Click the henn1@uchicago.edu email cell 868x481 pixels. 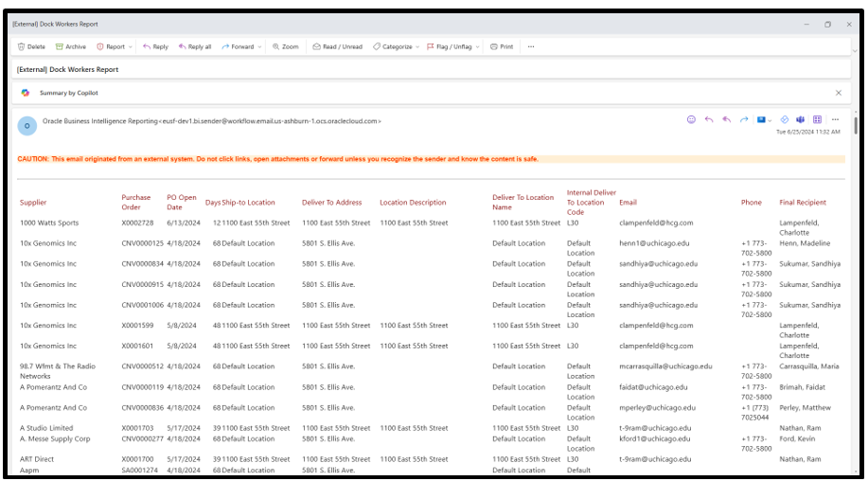654,243
